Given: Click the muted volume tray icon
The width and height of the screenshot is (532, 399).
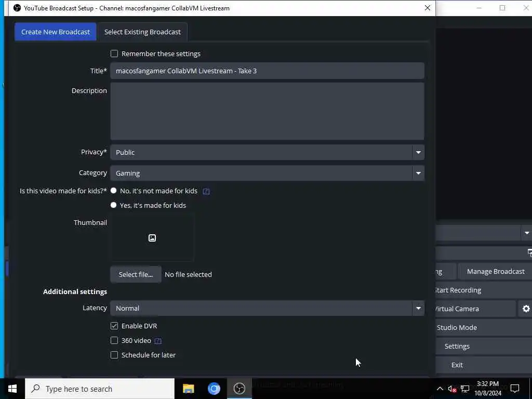Looking at the screenshot, I should 452,389.
